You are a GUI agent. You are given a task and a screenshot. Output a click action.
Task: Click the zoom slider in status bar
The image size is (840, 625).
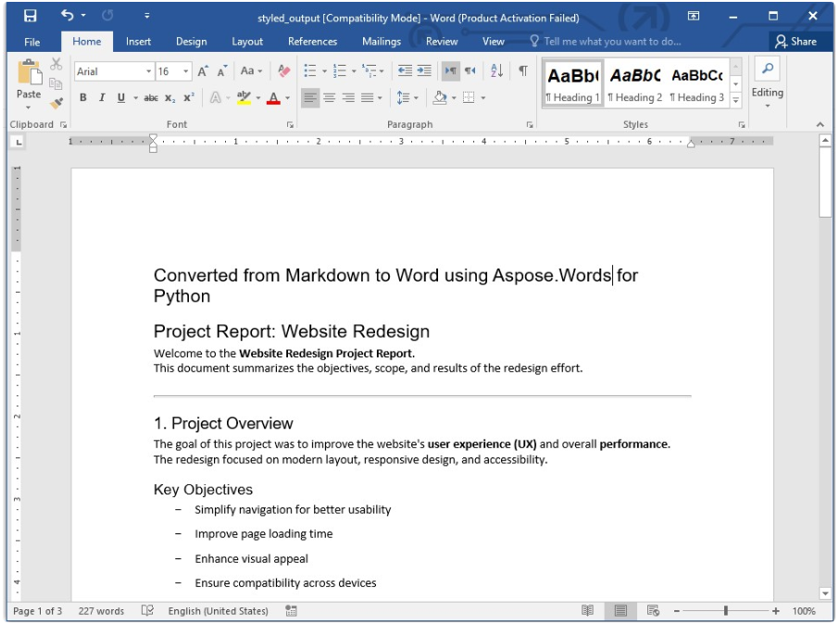click(x=726, y=611)
